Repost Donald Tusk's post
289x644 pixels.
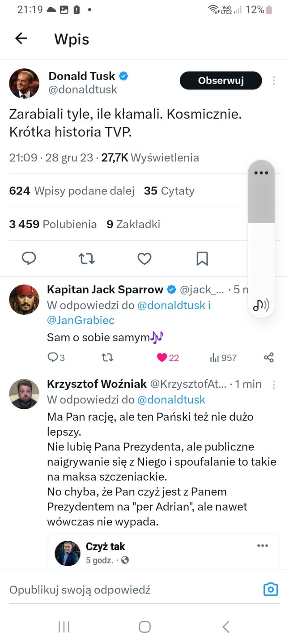click(87, 258)
